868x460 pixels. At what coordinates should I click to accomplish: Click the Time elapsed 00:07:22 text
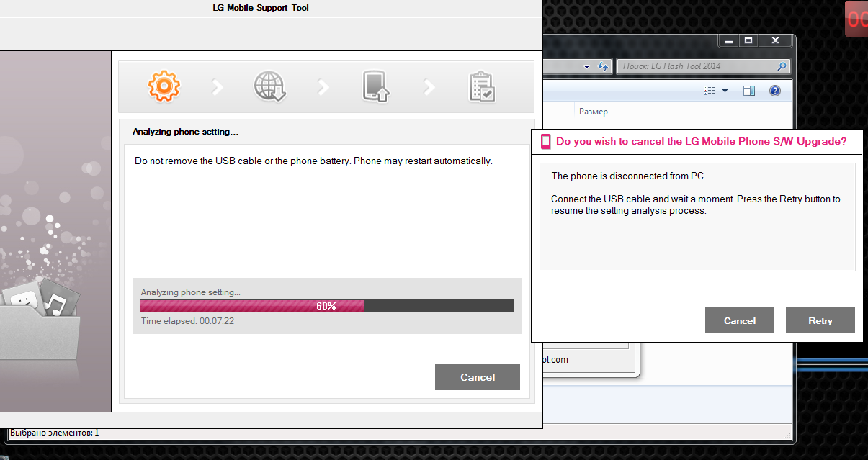187,321
